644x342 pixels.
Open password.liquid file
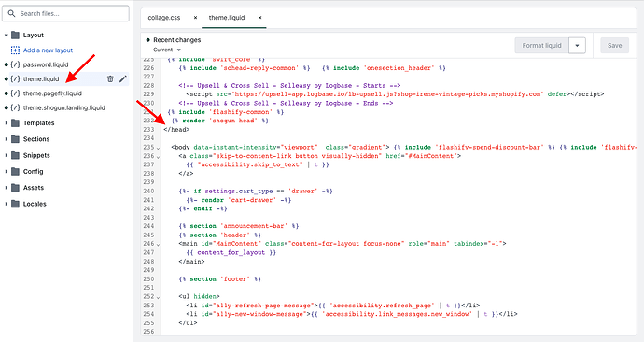tap(46, 64)
